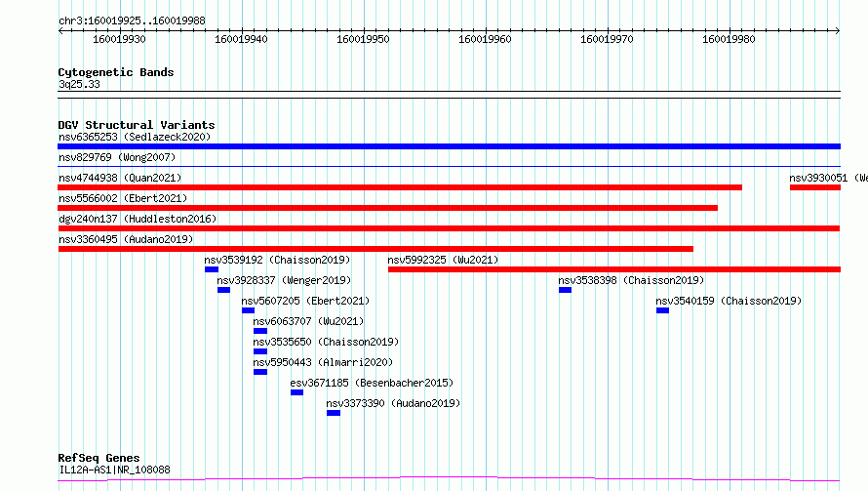Screen dimensions: 868x491
Task: Click the RefSeq Genes track title
Action: point(99,458)
